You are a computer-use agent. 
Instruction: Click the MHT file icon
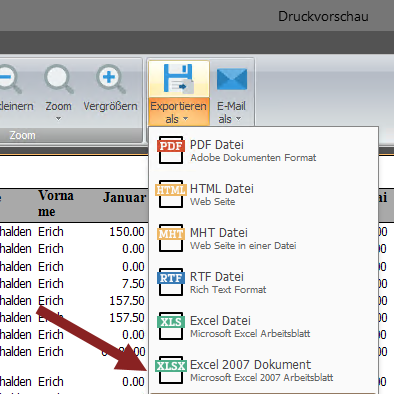171,238
